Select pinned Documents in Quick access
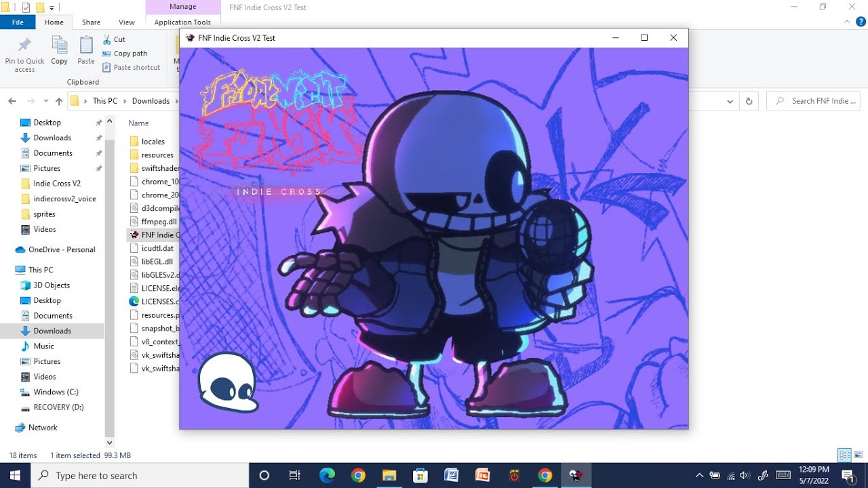Screen dimensions: 868x488 (53, 153)
